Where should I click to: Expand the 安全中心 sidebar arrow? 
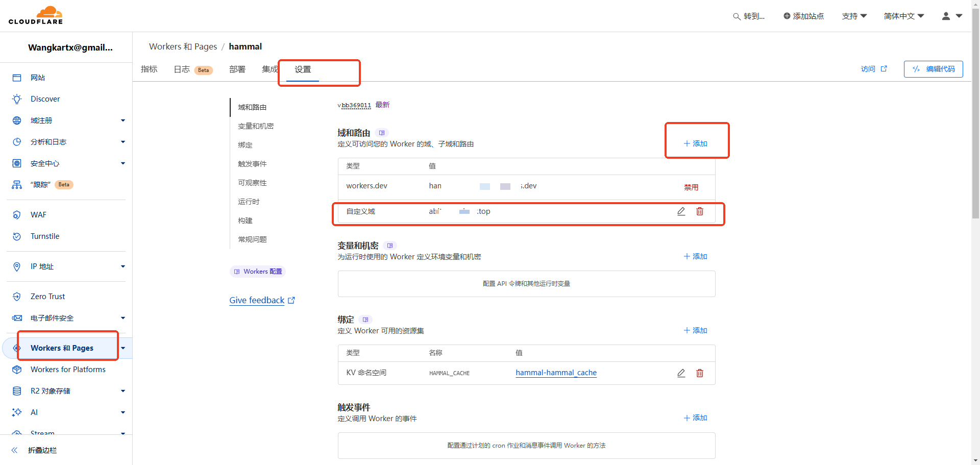tap(123, 163)
